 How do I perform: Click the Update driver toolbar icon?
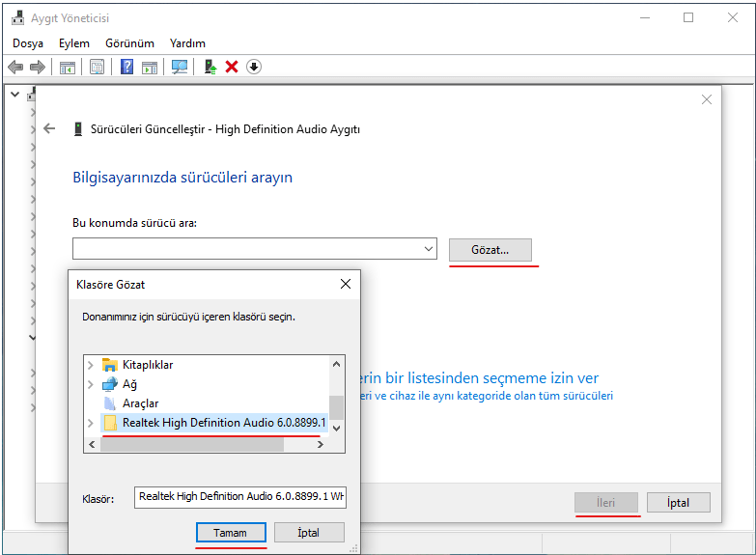[x=210, y=67]
